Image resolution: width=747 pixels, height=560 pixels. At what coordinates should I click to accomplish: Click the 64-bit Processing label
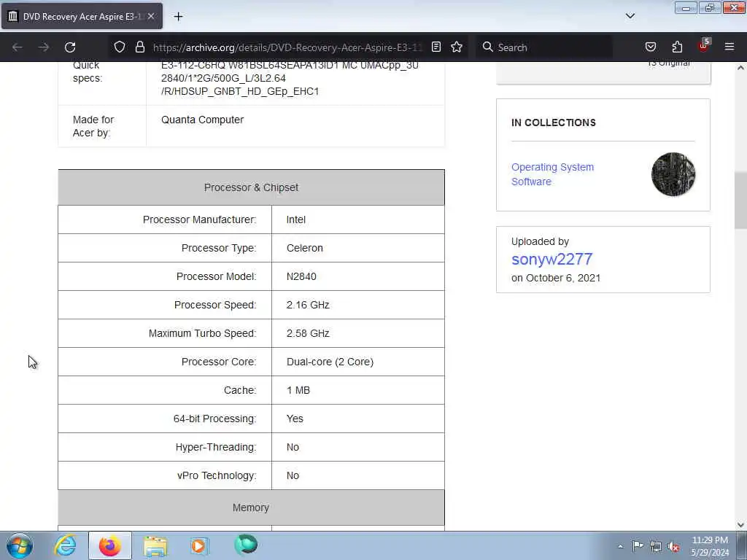(215, 419)
